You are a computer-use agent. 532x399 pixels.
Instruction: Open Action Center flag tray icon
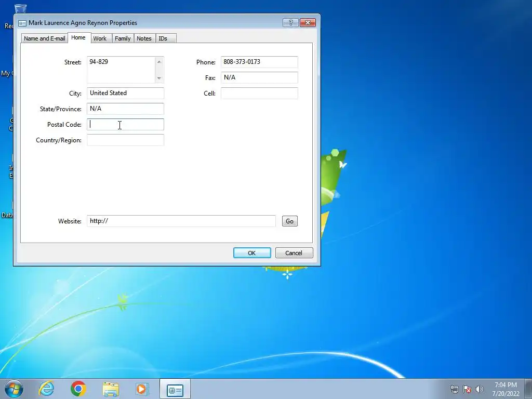pos(467,389)
